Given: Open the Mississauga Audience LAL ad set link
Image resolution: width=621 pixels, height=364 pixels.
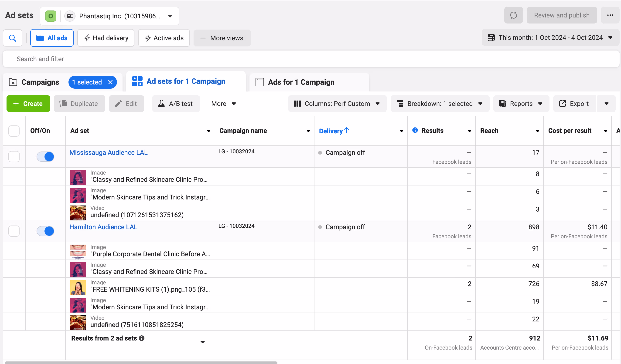Looking at the screenshot, I should (x=108, y=152).
